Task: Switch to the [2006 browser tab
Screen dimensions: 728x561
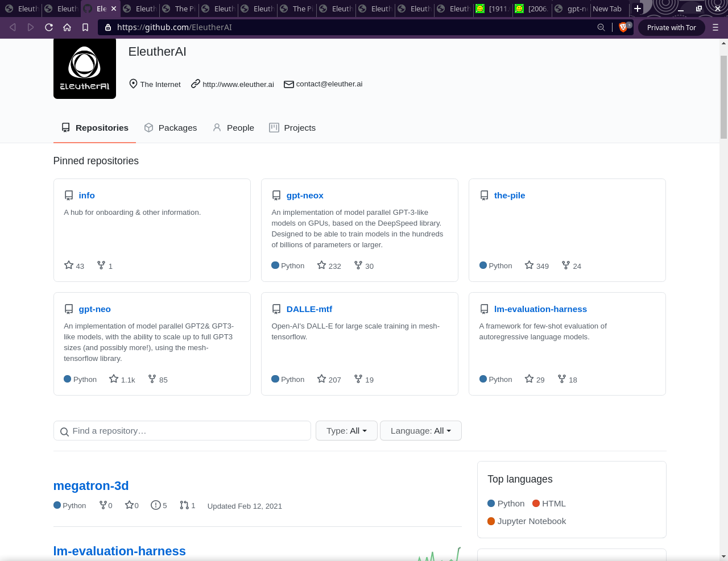Action: [532, 9]
